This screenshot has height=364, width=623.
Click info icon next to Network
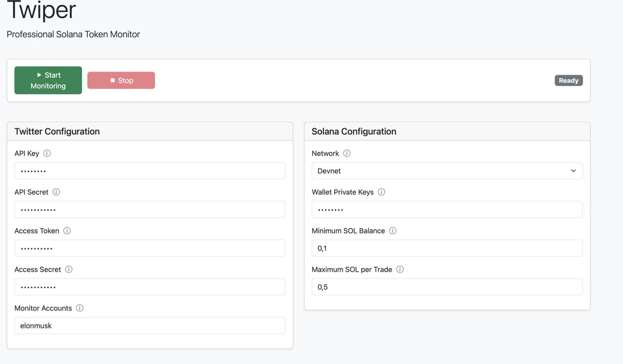coord(347,153)
